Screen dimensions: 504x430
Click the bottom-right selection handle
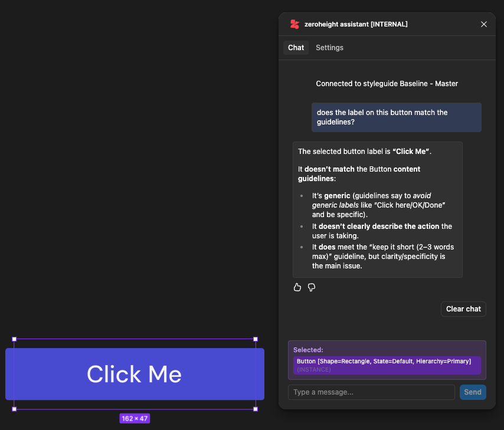click(256, 409)
